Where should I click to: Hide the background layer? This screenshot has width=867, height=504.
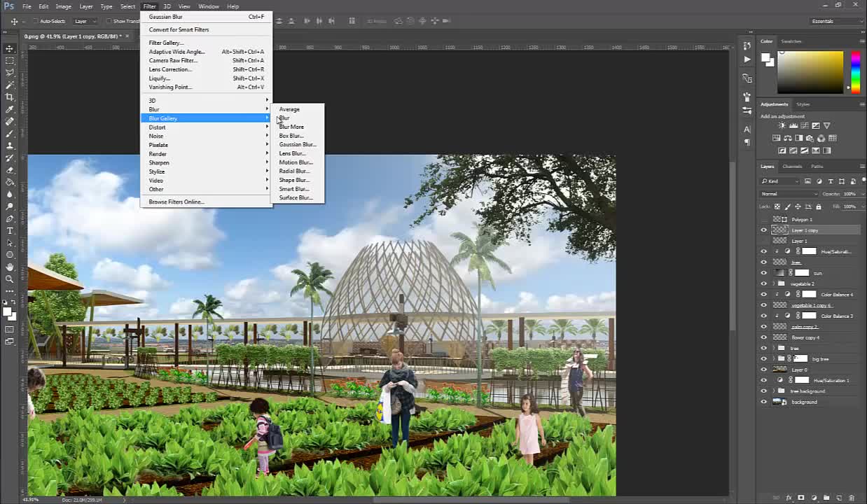[764, 402]
